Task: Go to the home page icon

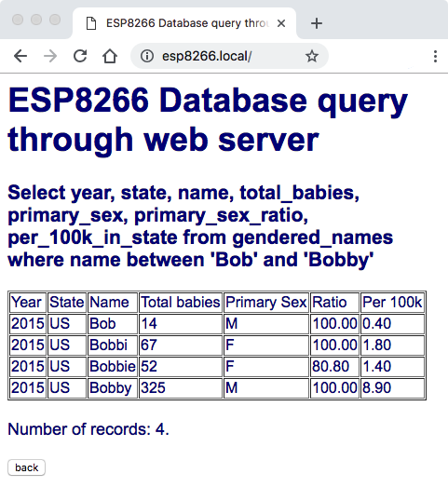Action: click(110, 56)
